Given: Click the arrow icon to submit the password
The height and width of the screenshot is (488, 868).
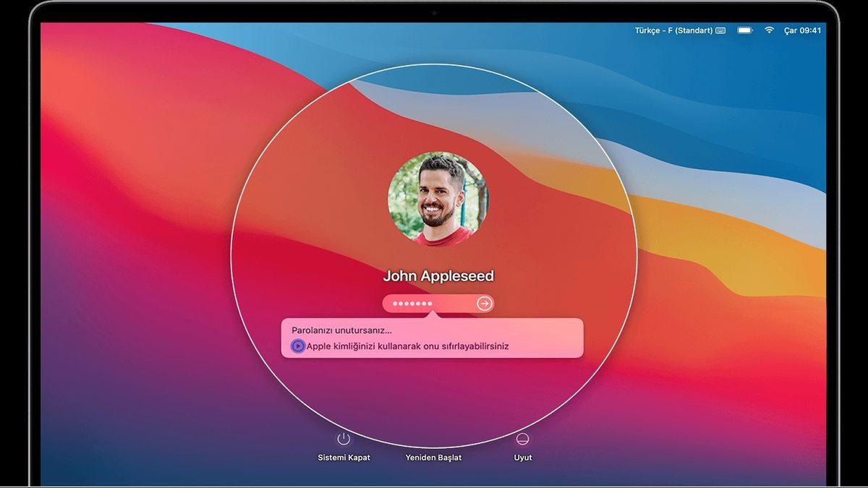Looking at the screenshot, I should coord(483,304).
